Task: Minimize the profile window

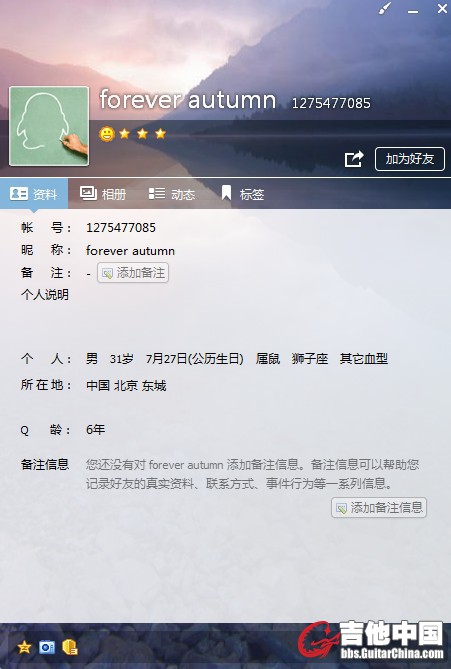Action: click(x=413, y=11)
